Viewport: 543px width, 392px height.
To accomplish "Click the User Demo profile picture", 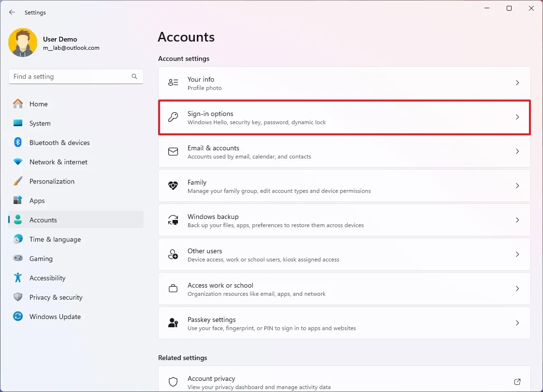I will point(23,43).
